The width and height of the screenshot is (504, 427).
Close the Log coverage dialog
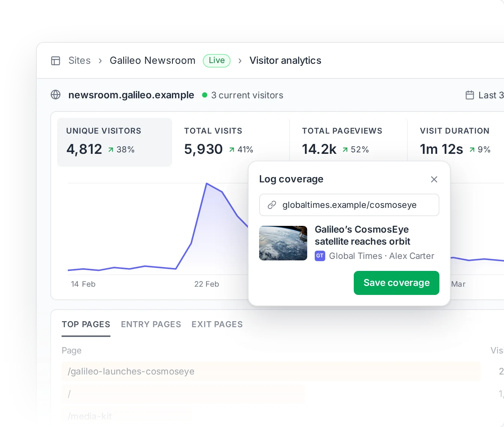[x=434, y=179]
